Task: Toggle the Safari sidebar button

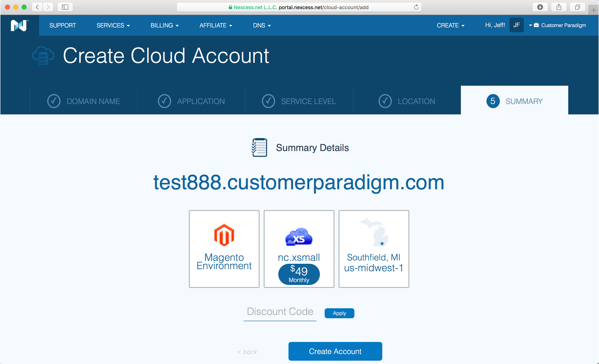Action: point(65,7)
